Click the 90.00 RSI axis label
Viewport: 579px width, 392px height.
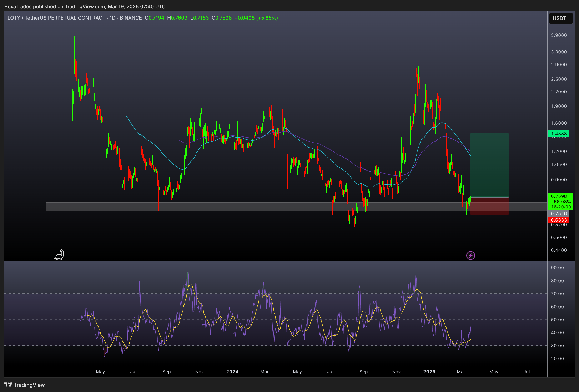pos(557,268)
